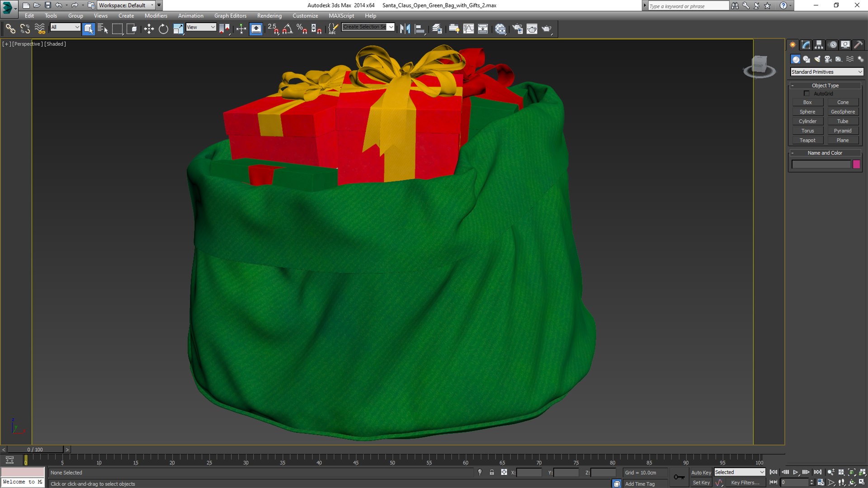The height and width of the screenshot is (488, 868).
Task: Open the Graph Editors menu
Action: pos(230,15)
